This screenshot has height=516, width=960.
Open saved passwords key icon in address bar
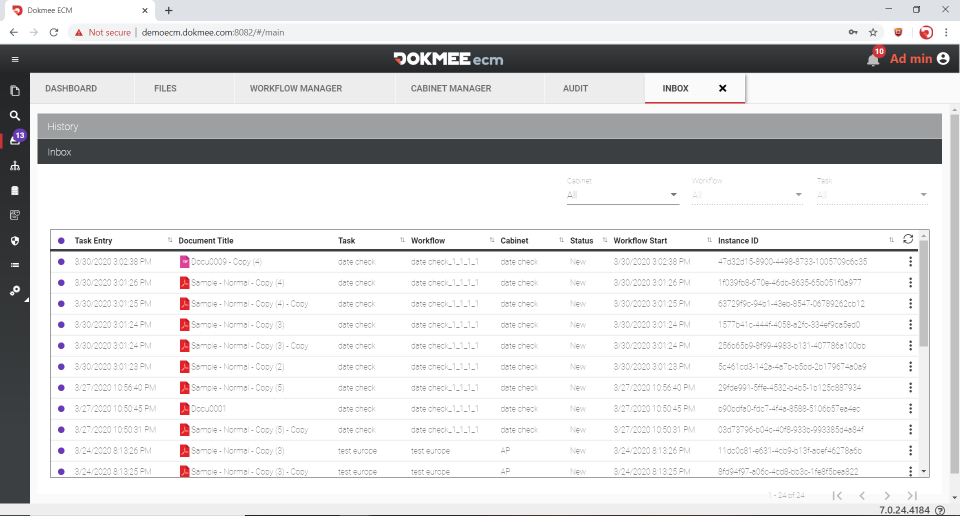click(x=853, y=32)
